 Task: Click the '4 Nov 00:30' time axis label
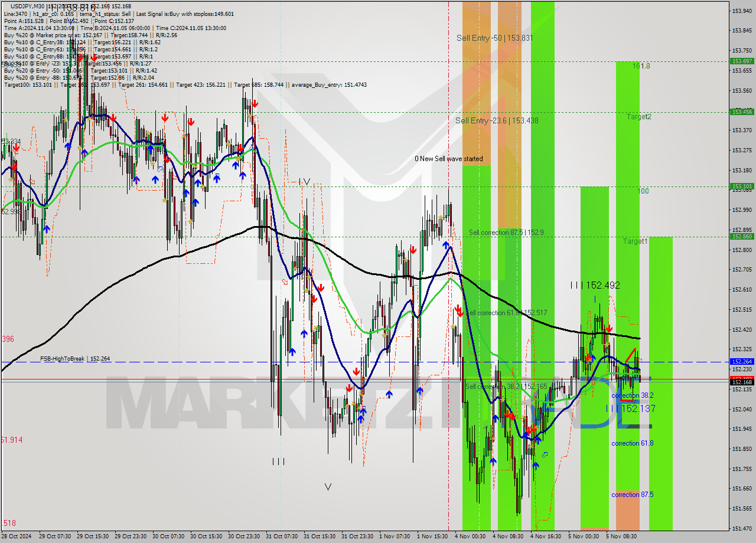(470, 537)
